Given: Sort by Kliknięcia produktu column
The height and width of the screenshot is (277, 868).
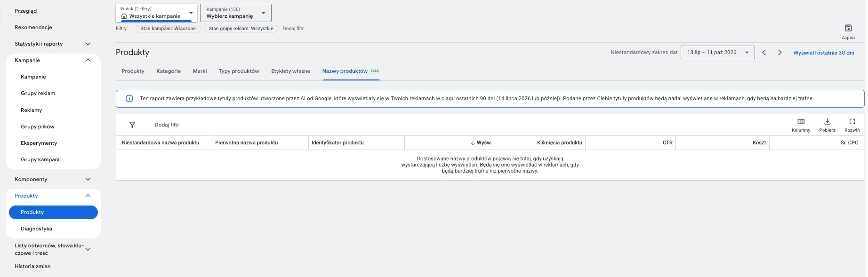Looking at the screenshot, I should tap(560, 142).
